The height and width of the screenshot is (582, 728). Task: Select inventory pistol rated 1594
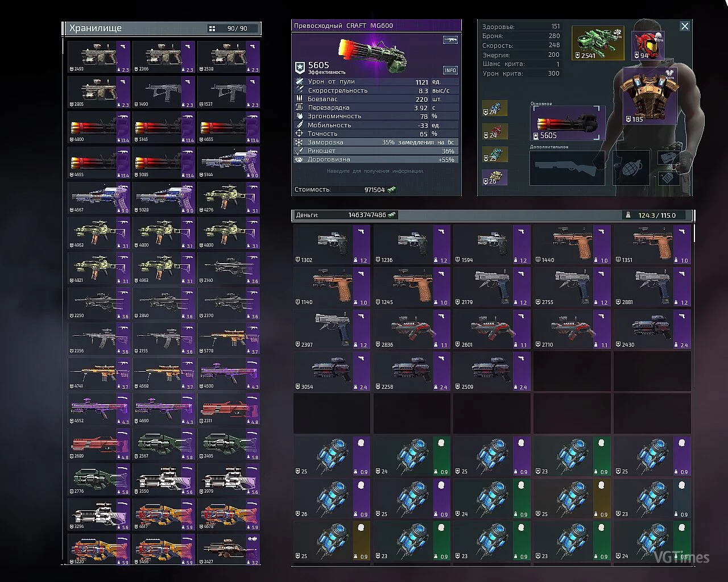click(x=492, y=244)
